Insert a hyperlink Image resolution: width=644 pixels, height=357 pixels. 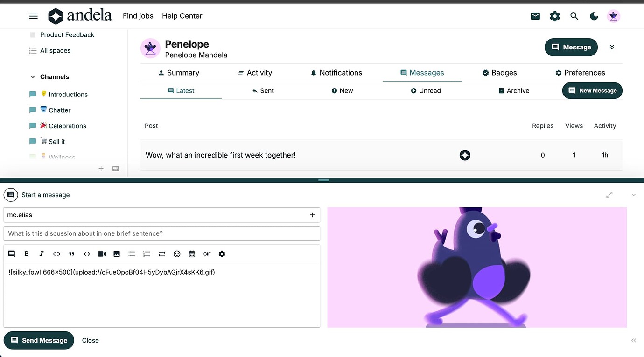[56, 254]
